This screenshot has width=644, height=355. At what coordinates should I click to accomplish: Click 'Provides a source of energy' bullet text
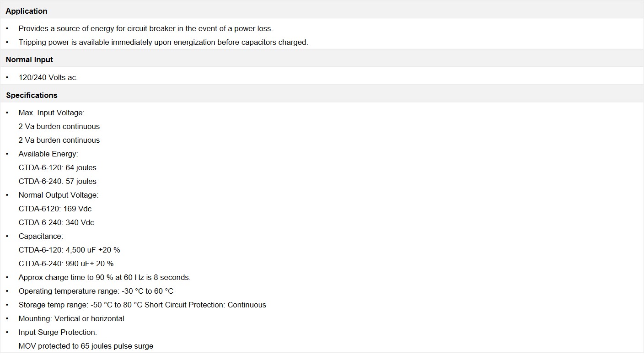tap(145, 28)
